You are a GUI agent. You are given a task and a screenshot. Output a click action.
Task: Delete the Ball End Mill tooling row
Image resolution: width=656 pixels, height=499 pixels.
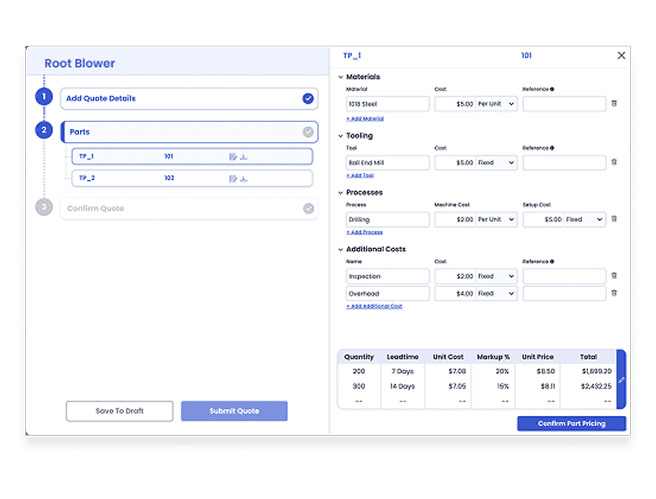[614, 162]
